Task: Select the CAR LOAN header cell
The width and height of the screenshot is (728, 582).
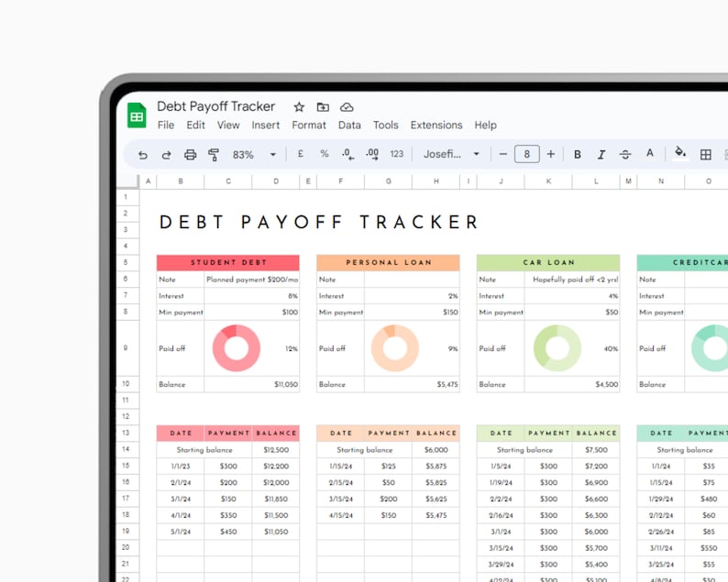Action: 548,263
